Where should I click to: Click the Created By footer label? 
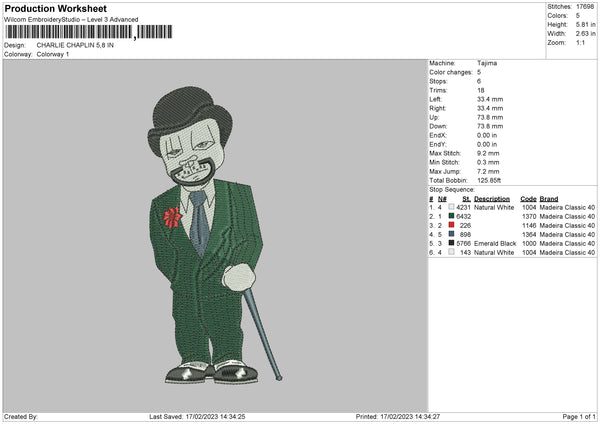click(x=21, y=417)
